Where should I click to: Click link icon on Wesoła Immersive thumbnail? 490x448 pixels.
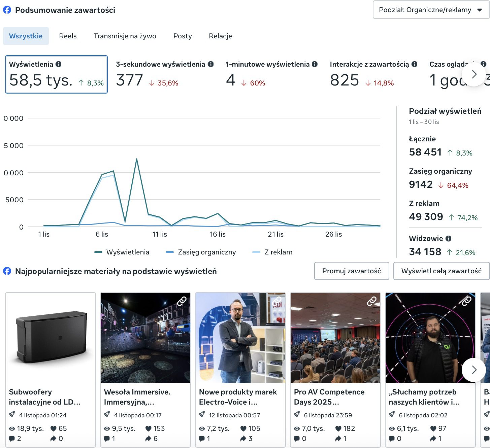182,301
